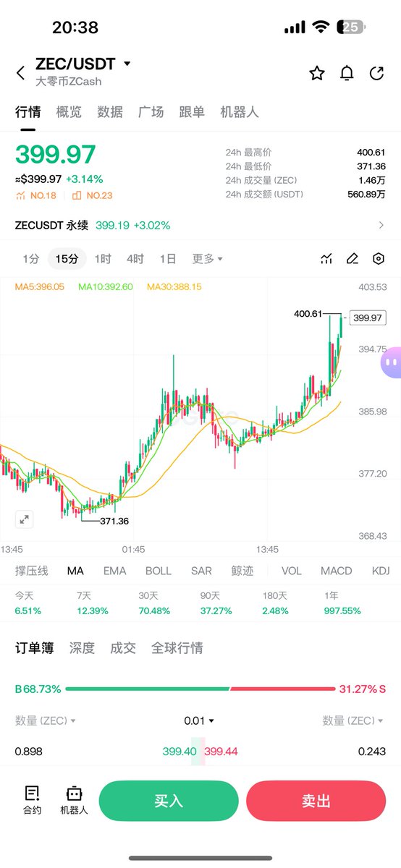Select the 成交 trades tab
The image size is (401, 868).
point(123,648)
